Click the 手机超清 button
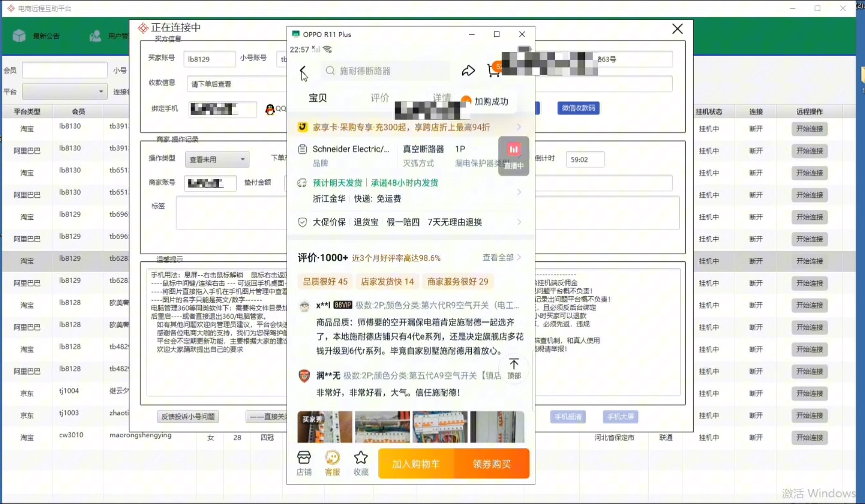Image resolution: width=865 pixels, height=504 pixels. point(568,417)
